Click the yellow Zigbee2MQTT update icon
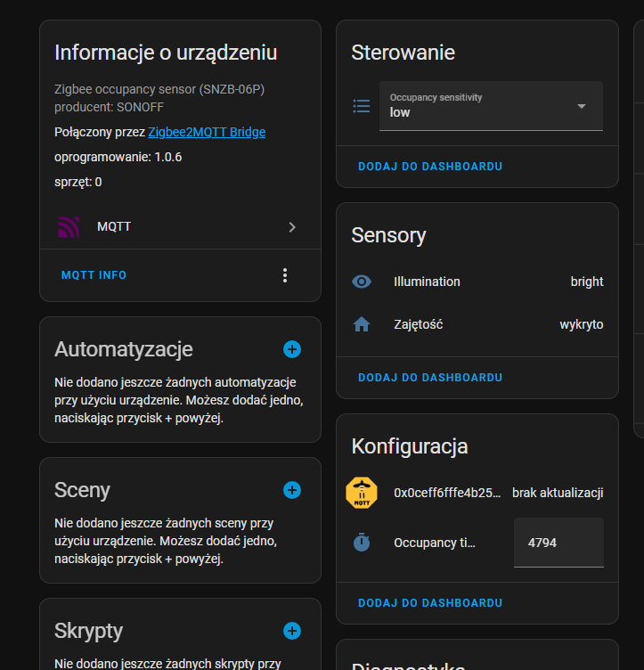644x670 pixels. click(x=362, y=493)
